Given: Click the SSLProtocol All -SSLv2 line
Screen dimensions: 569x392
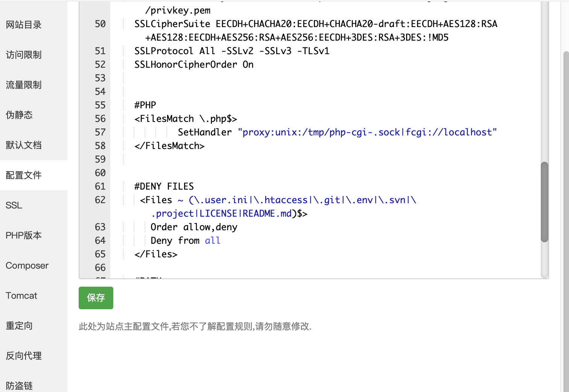Looking at the screenshot, I should [232, 51].
